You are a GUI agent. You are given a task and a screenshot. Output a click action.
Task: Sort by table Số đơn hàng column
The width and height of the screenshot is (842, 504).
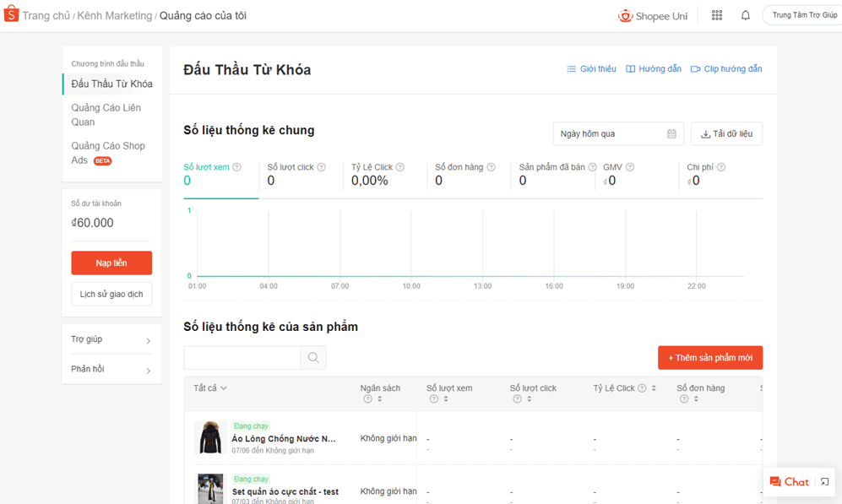coord(696,398)
